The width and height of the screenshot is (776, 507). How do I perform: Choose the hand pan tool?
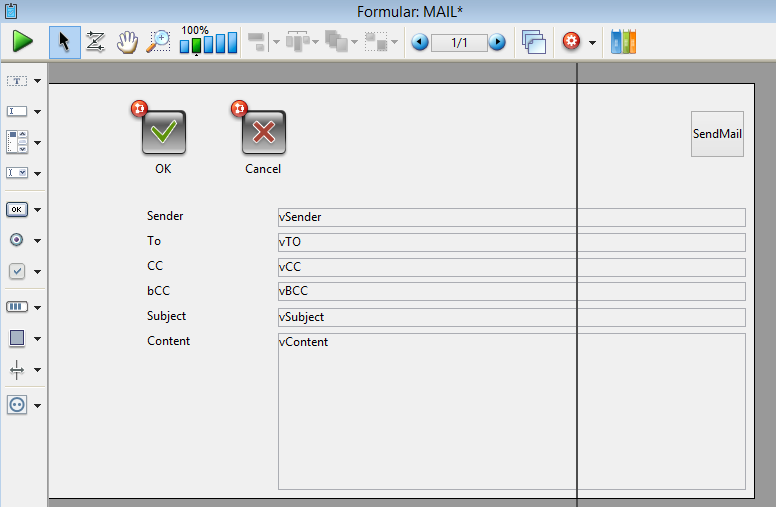coord(127,42)
